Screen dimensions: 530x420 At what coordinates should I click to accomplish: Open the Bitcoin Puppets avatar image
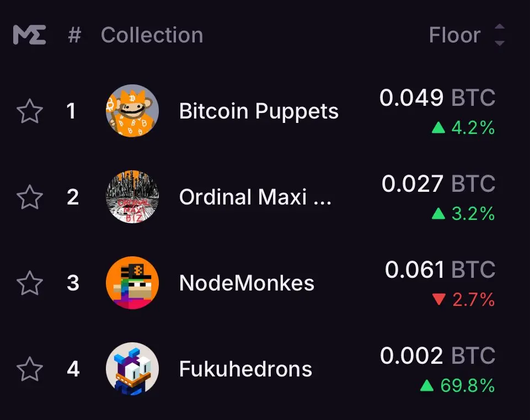(132, 111)
